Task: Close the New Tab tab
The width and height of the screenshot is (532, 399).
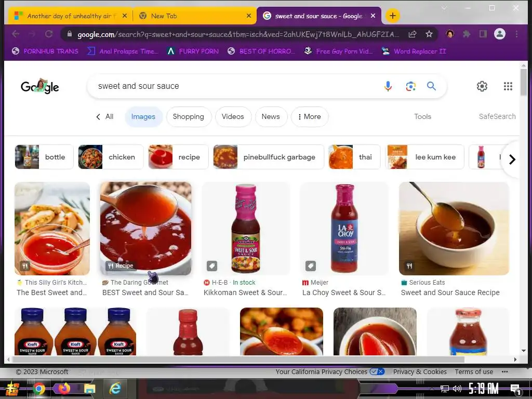Action: (249, 16)
